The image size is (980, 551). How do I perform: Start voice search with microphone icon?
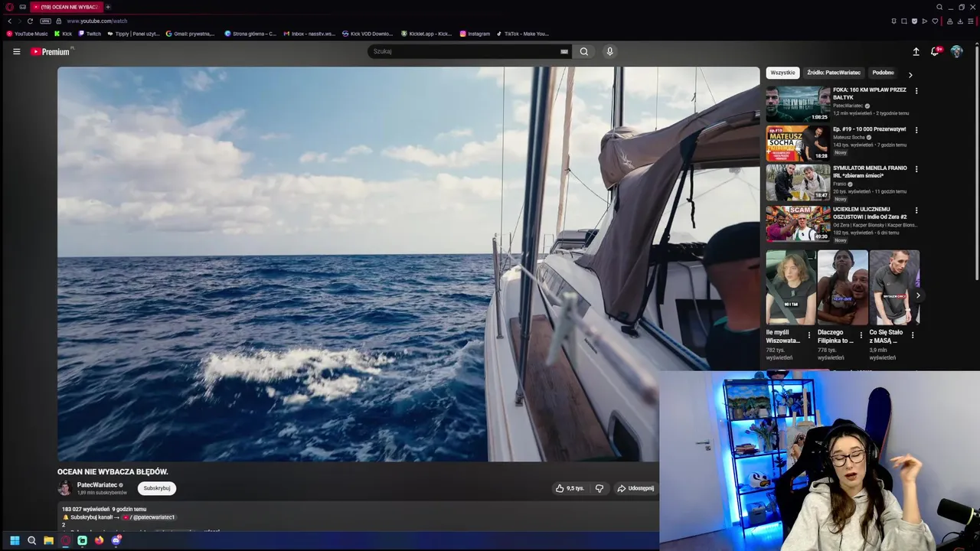[x=609, y=51]
